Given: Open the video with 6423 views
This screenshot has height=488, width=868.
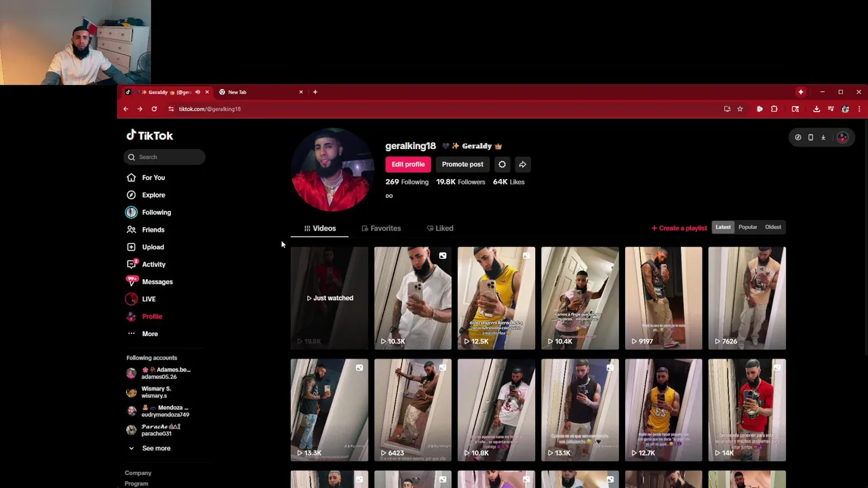Looking at the screenshot, I should click(x=413, y=410).
